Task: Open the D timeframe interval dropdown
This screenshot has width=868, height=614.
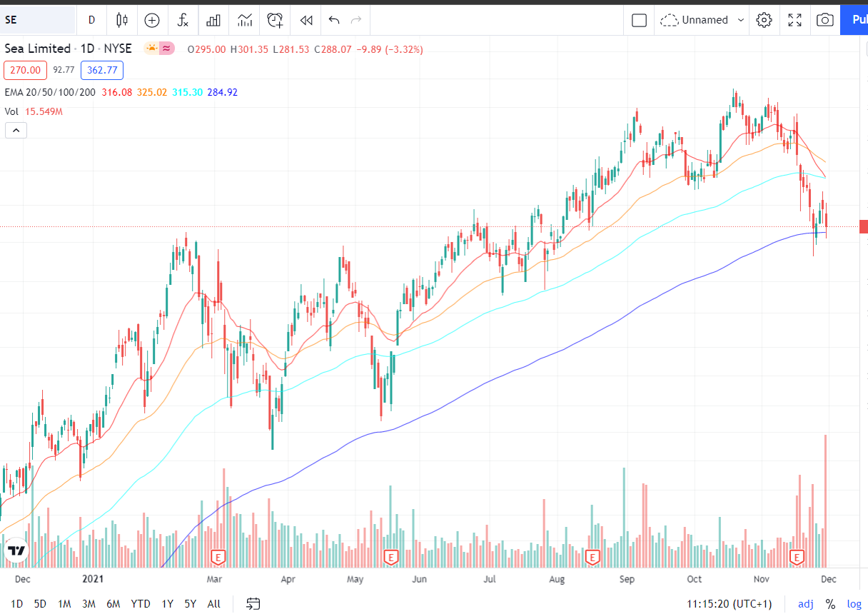Action: pyautogui.click(x=91, y=20)
